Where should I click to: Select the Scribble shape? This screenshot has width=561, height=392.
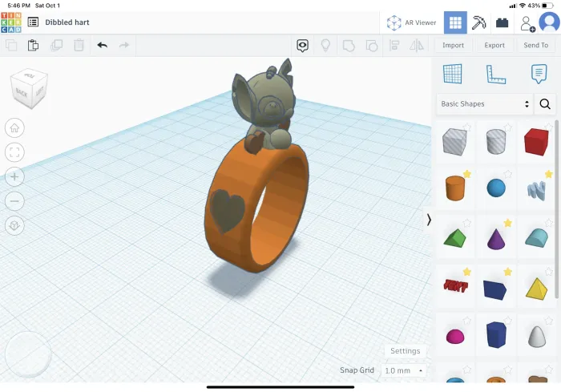point(536,190)
